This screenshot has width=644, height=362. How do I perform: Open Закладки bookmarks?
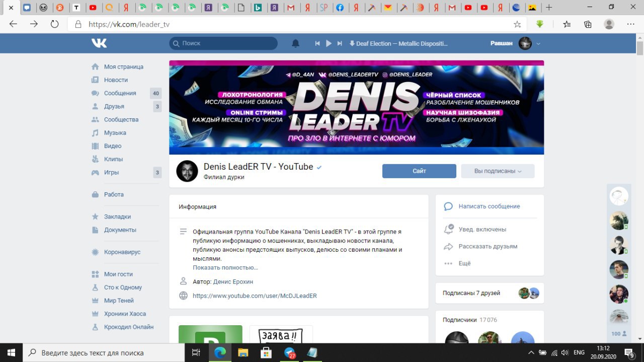pyautogui.click(x=117, y=216)
